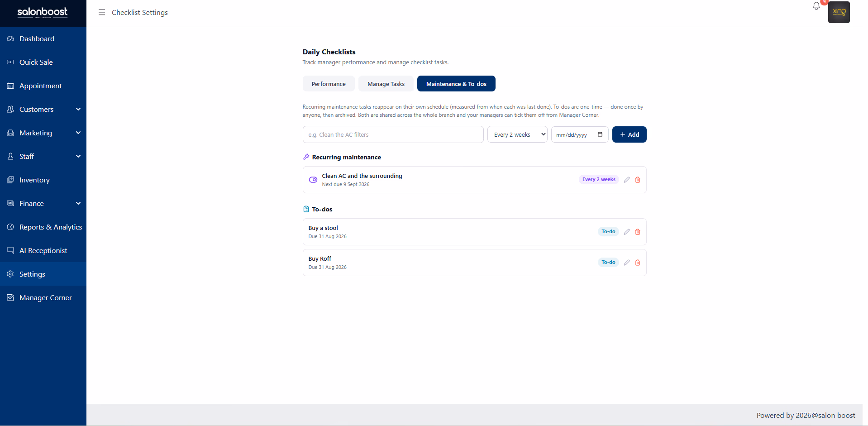The image size is (868, 426).
Task: Click the Recurring maintenance heading
Action: pos(346,157)
